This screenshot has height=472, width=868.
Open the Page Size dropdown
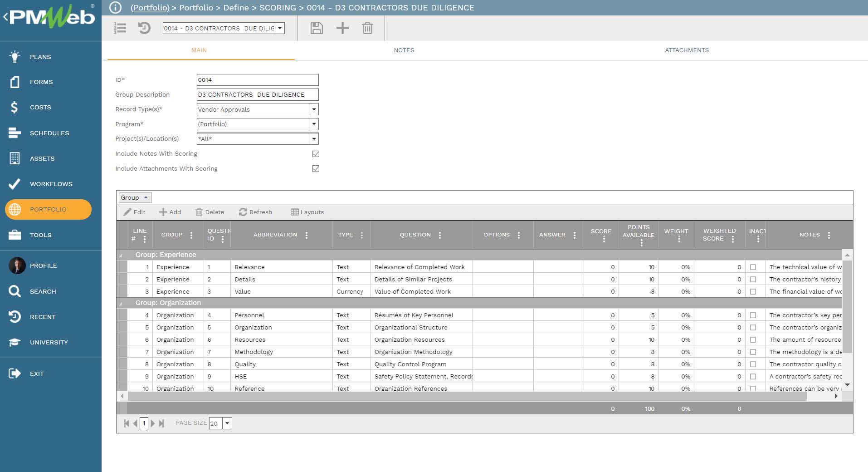227,423
